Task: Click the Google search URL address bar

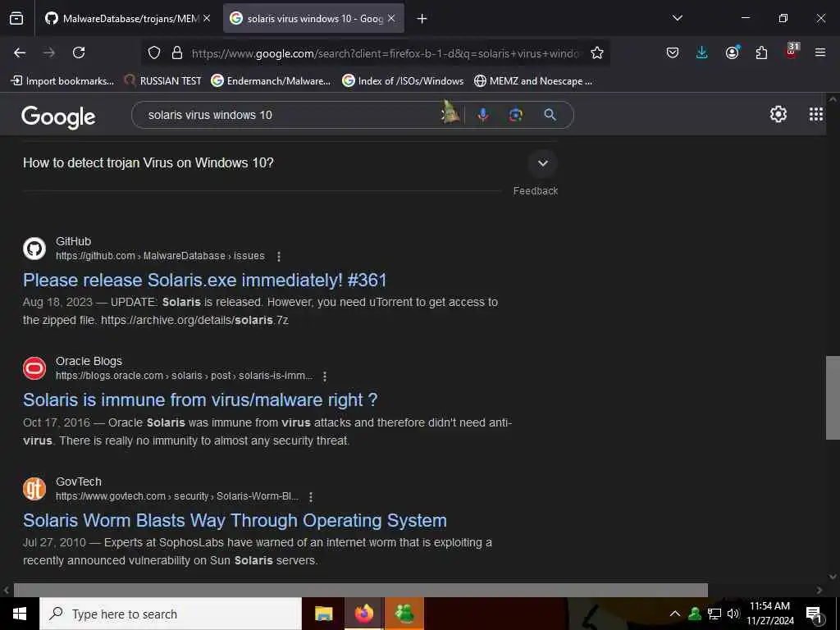Action: point(385,53)
